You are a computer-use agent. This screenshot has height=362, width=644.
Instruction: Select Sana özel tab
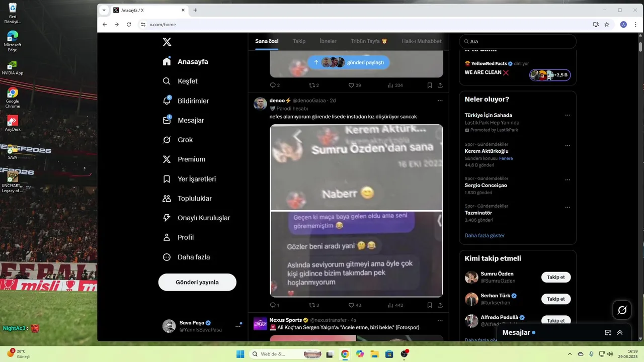267,41
